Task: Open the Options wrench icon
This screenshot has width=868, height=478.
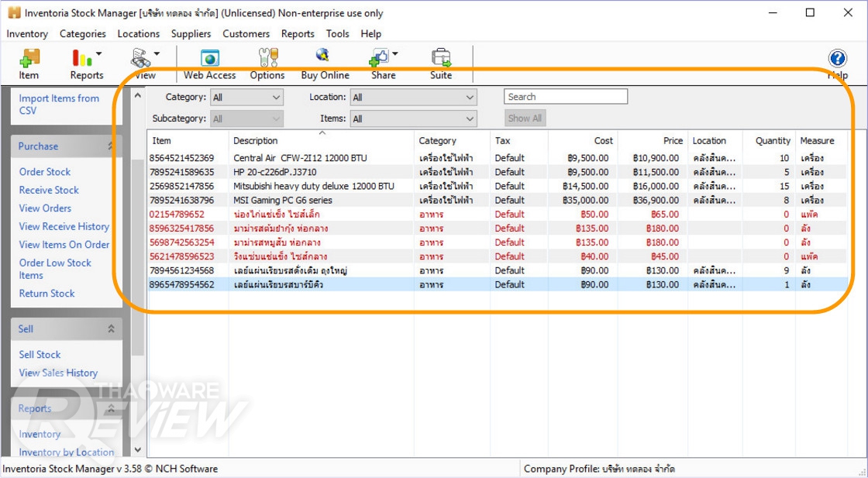Action: pyautogui.click(x=267, y=59)
